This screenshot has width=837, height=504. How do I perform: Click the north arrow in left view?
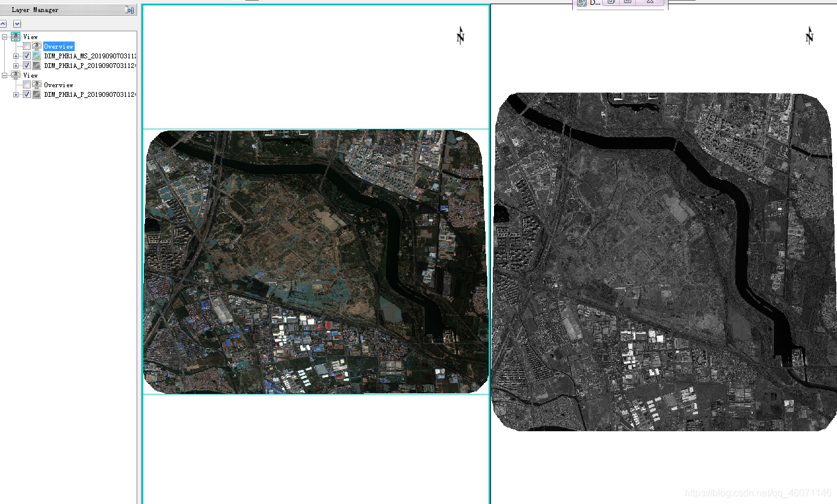[460, 35]
